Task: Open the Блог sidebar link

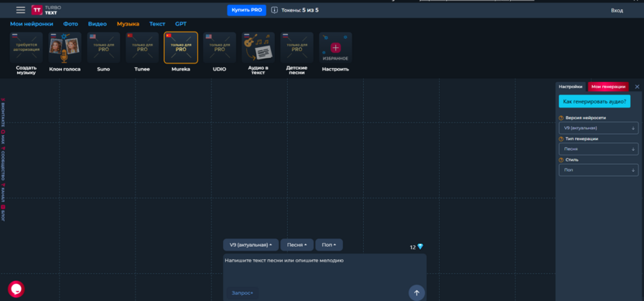Action: [x=3, y=213]
